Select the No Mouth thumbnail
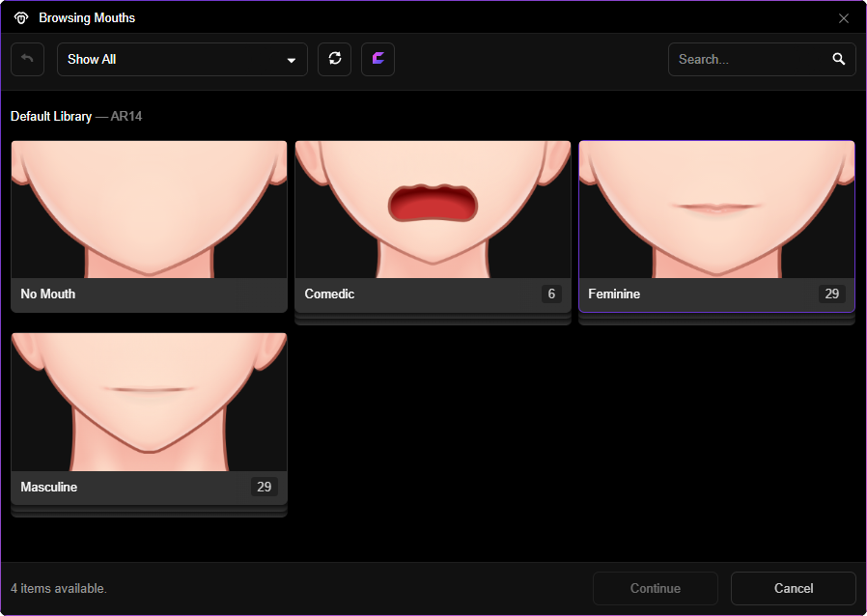The image size is (867, 616). click(x=150, y=210)
